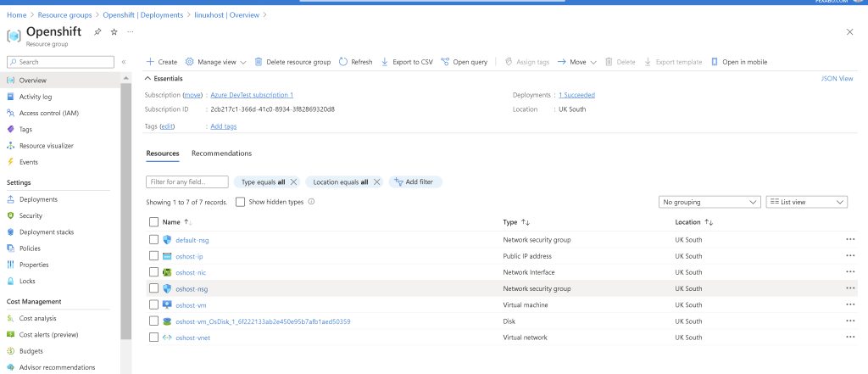Tick the select-all Name header checkbox

pyautogui.click(x=154, y=222)
